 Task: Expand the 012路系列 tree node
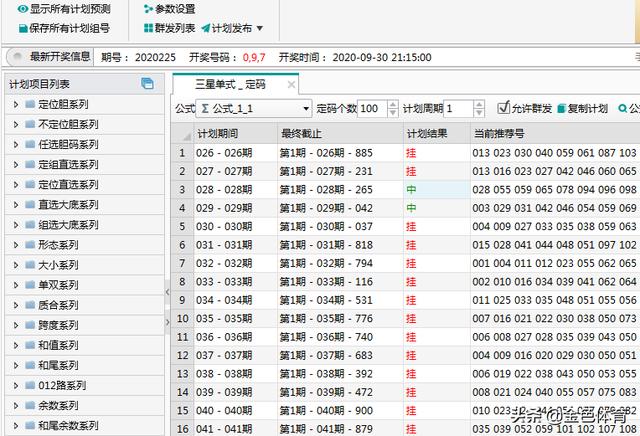[16, 385]
